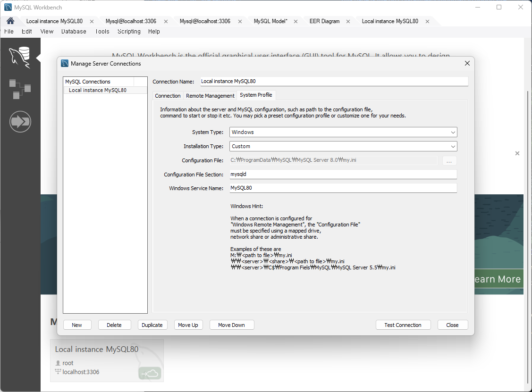Switch to the MySQL Model tab
Screen dimensions: 532x392
pyautogui.click(x=270, y=21)
